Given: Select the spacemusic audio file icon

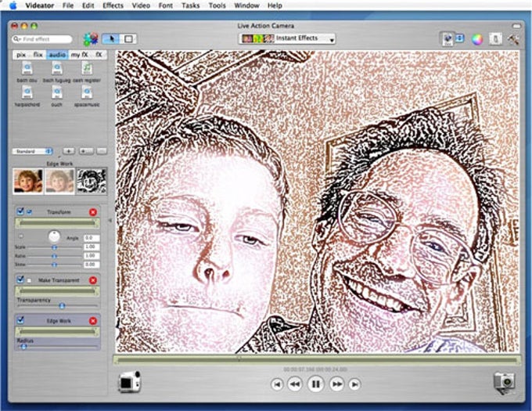Looking at the screenshot, I should [x=87, y=92].
